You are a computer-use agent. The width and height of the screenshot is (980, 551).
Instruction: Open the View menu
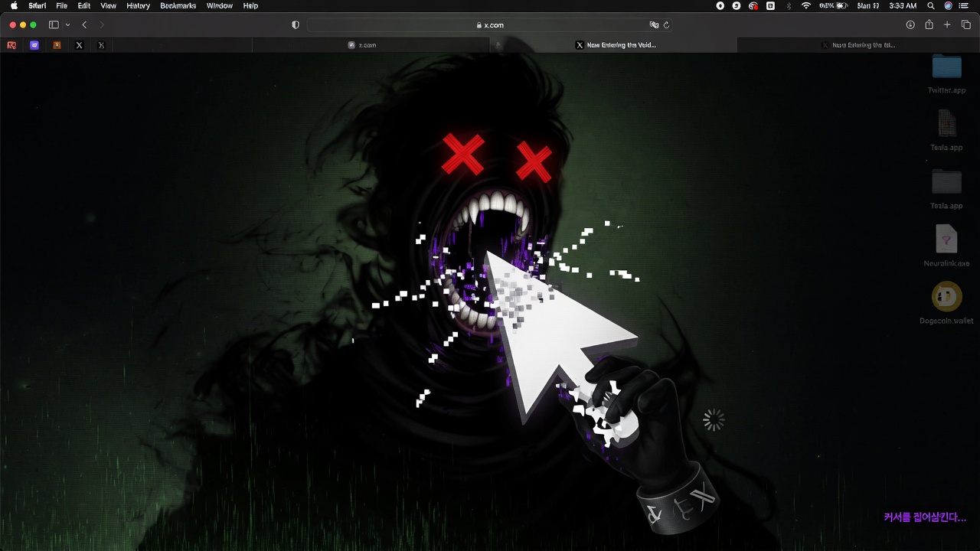tap(109, 5)
